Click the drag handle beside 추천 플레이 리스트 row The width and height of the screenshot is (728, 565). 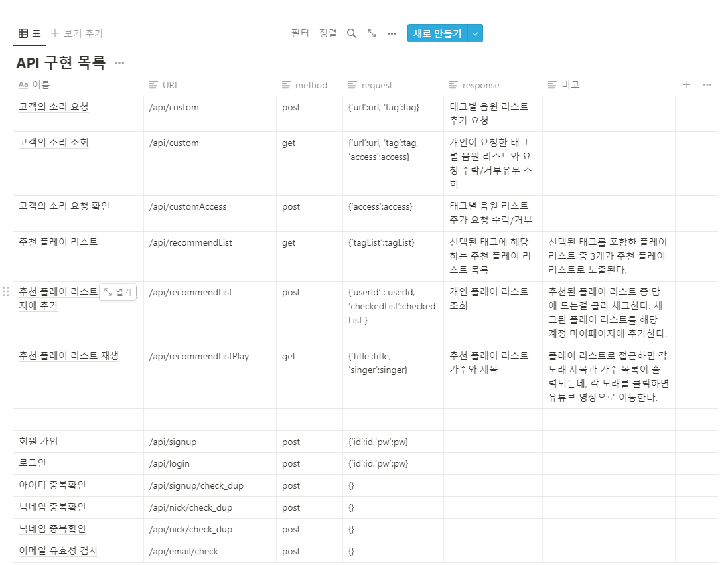[x=6, y=291]
